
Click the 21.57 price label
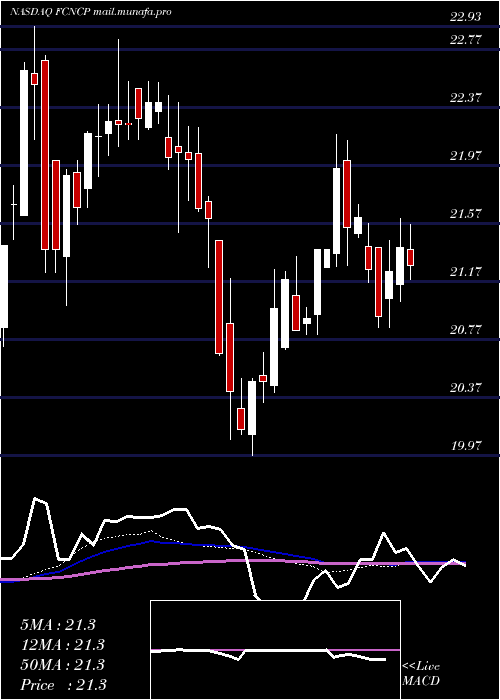coord(465,214)
